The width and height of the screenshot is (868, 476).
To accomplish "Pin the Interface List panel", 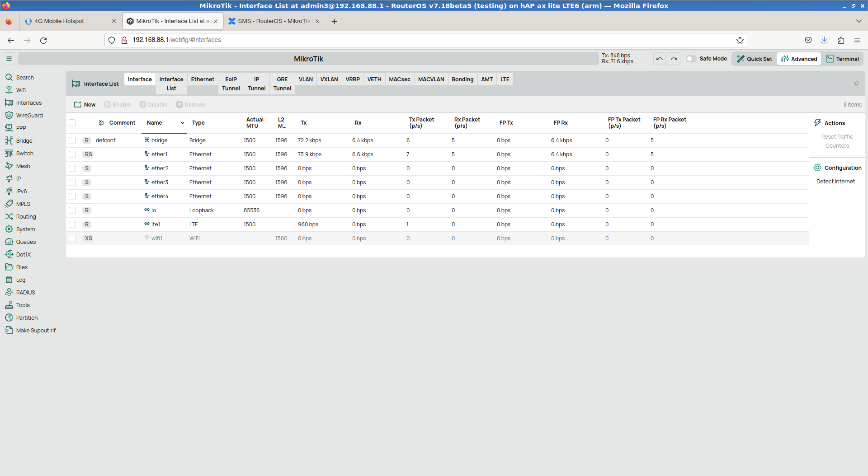I will click(856, 84).
